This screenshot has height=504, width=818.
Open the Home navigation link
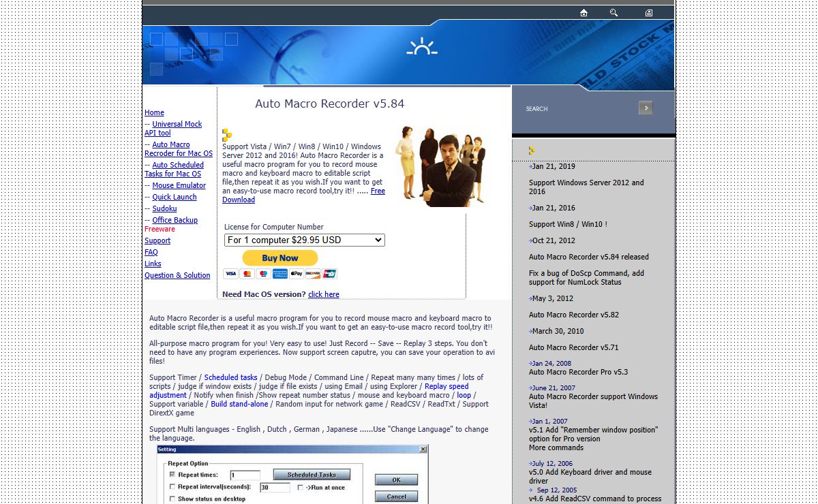[154, 112]
